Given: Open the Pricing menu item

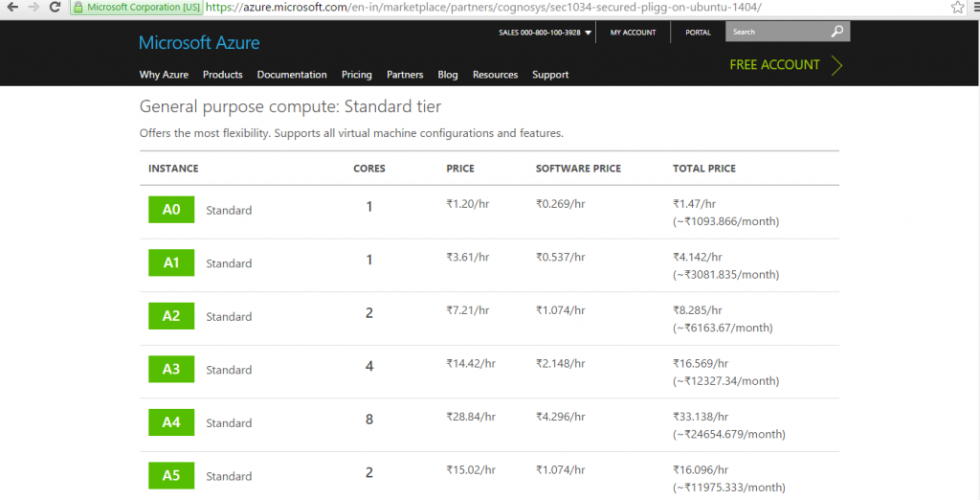Looking at the screenshot, I should tap(356, 75).
